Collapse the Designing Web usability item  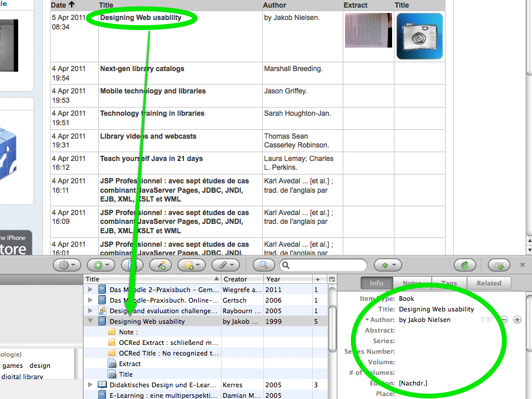point(91,321)
